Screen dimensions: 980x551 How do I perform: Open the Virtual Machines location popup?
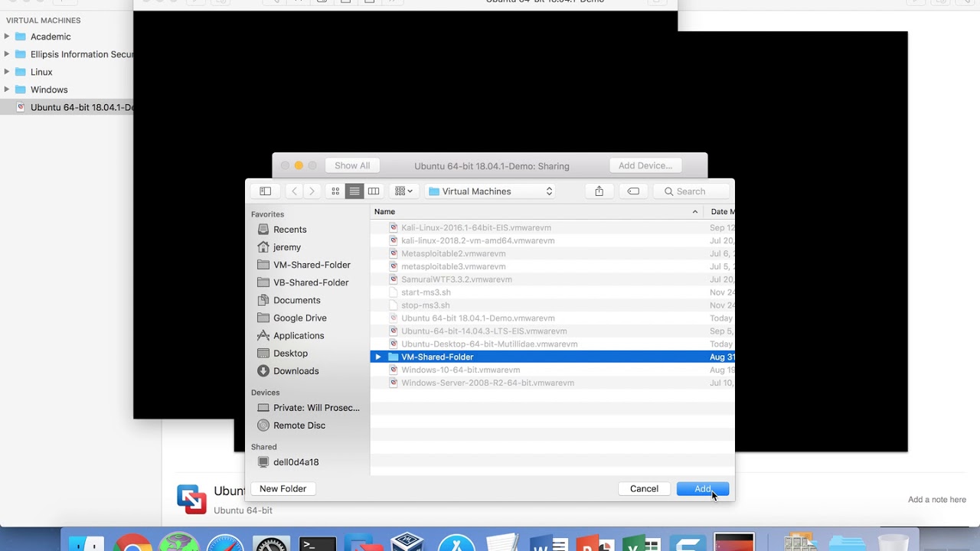(491, 191)
